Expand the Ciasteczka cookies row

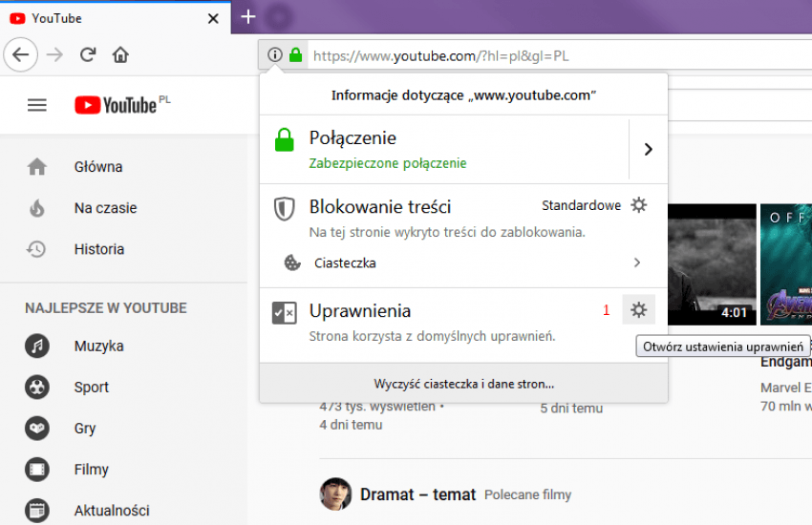pos(463,262)
